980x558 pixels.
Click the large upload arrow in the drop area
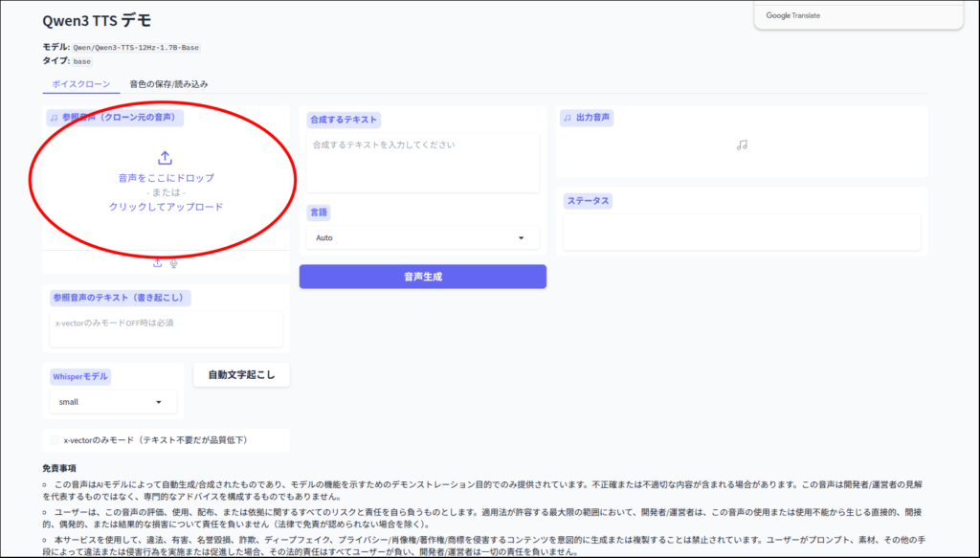[165, 158]
